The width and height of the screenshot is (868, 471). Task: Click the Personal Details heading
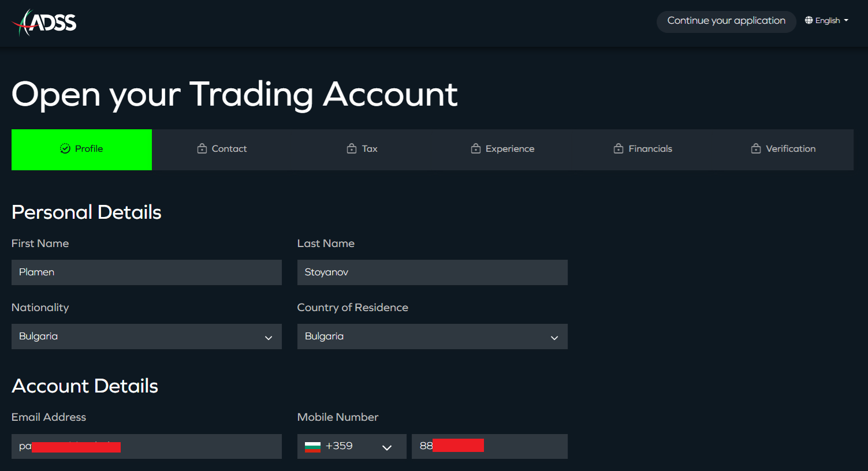tap(87, 212)
